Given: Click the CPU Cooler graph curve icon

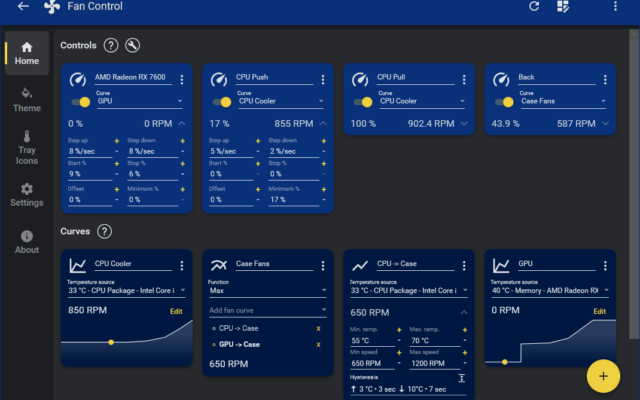Looking at the screenshot, I should click(78, 266).
